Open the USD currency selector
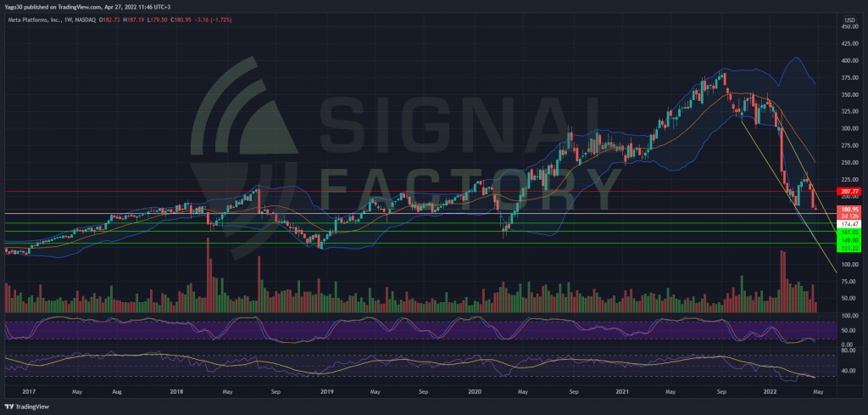This screenshot has height=415, width=868. pyautogui.click(x=851, y=20)
